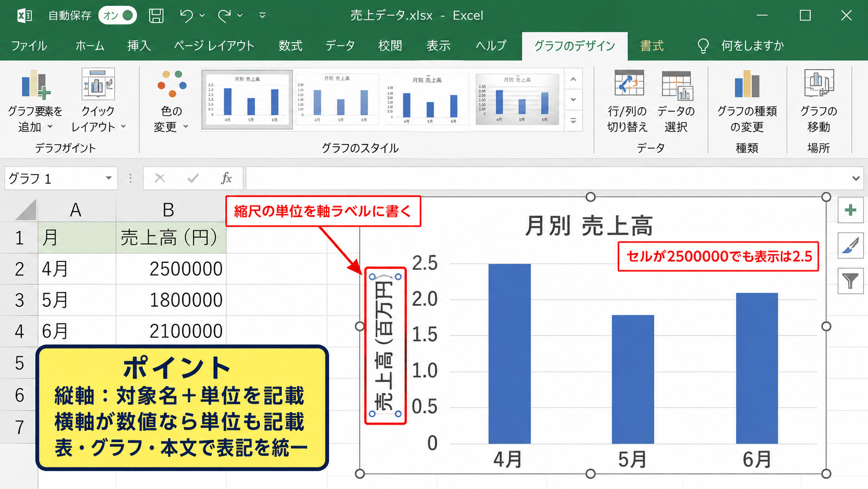Switch to the ホーム tab

[90, 46]
